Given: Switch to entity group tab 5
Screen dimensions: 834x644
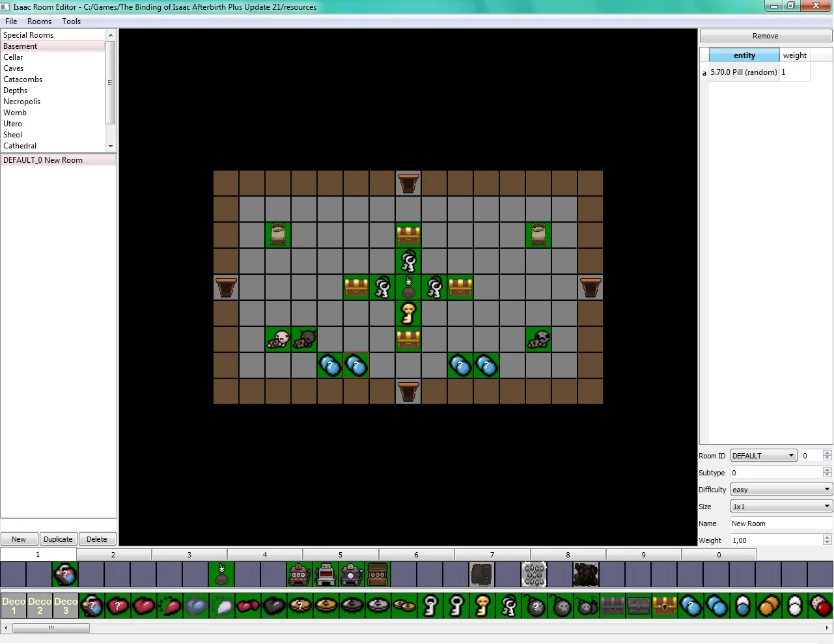Looking at the screenshot, I should click(341, 554).
